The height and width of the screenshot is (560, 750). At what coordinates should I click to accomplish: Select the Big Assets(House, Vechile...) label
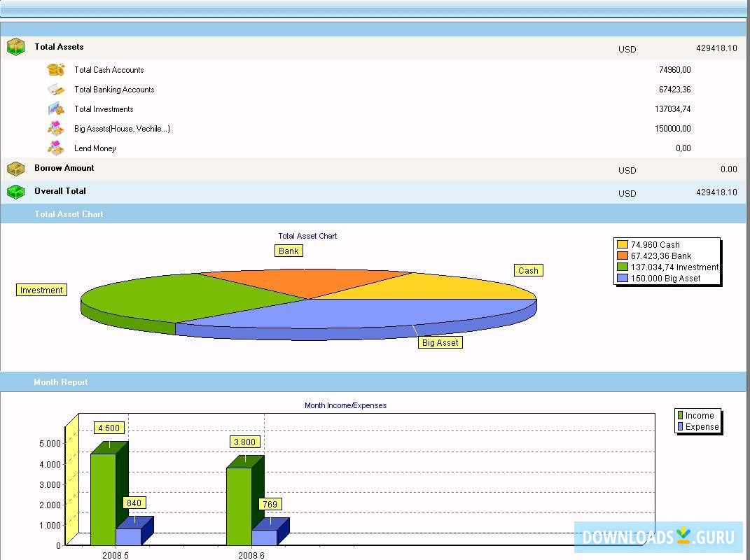point(122,129)
